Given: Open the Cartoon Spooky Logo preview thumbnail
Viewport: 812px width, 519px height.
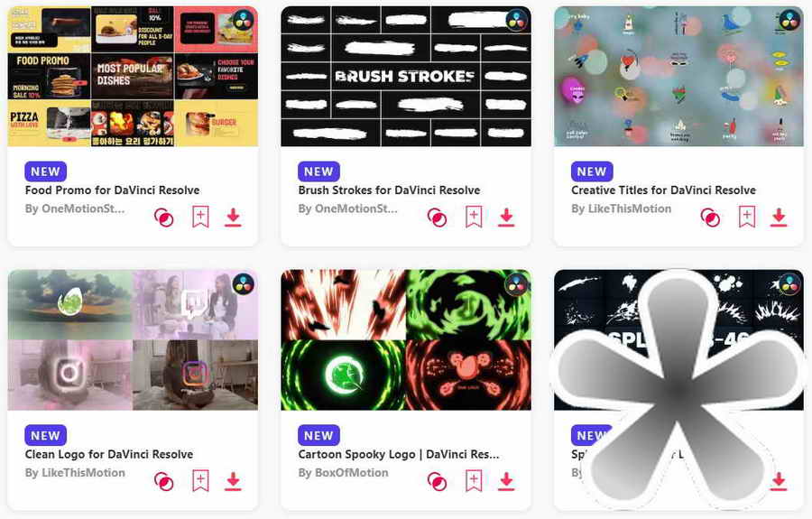Looking at the screenshot, I should tap(406, 340).
